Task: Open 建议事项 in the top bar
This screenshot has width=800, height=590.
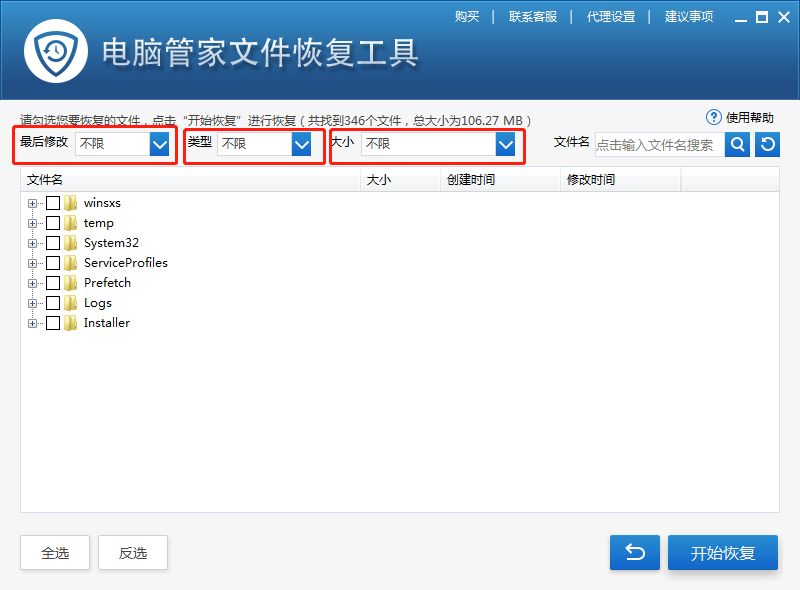Action: pos(689,17)
